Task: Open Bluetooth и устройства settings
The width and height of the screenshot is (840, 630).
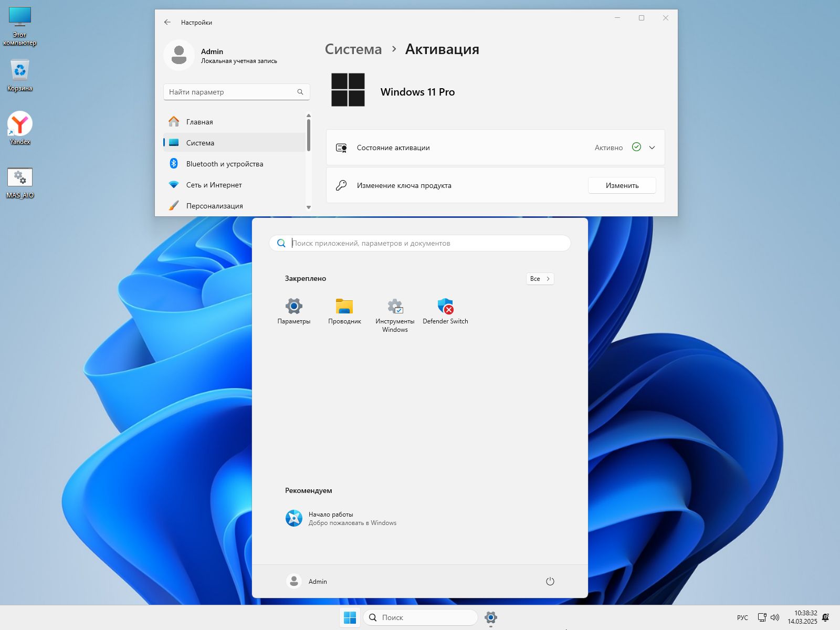Action: tap(234, 164)
